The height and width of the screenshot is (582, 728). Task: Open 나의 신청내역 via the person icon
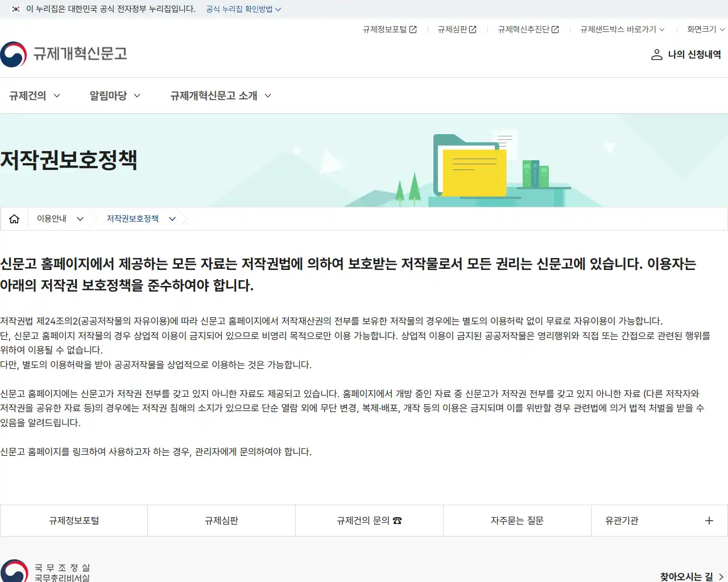pos(657,55)
